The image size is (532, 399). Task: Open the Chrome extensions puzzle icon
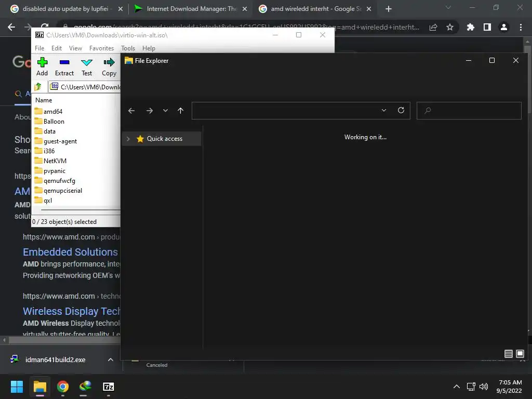(x=471, y=27)
